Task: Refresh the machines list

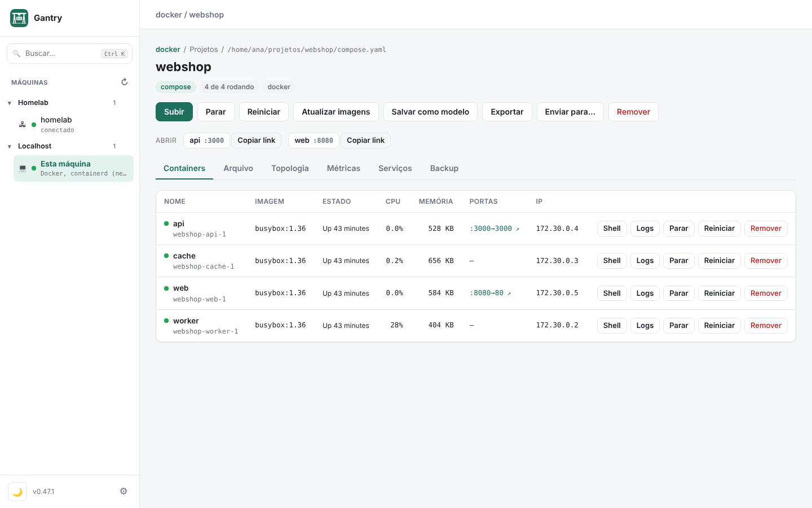Action: point(125,82)
